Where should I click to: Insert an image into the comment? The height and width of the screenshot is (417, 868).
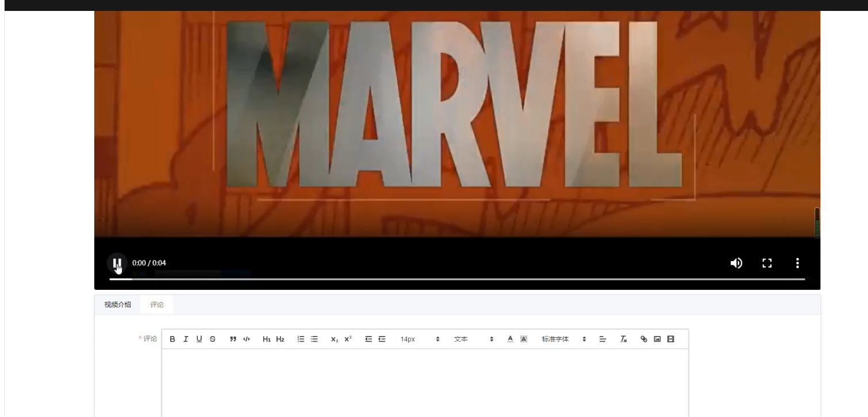coord(657,339)
